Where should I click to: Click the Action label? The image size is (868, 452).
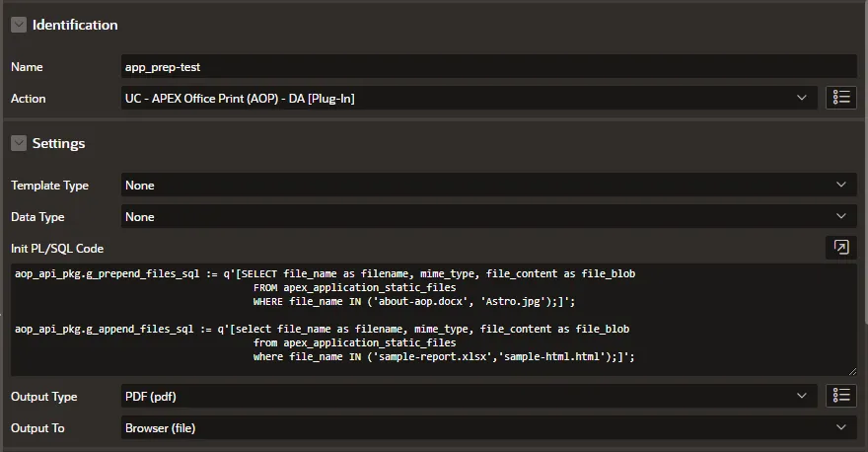click(x=29, y=99)
